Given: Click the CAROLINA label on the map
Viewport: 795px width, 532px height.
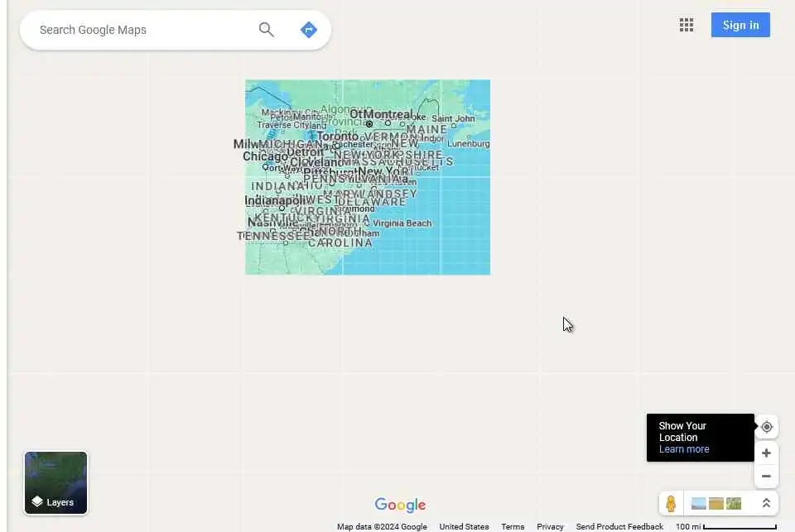Looking at the screenshot, I should 340,243.
